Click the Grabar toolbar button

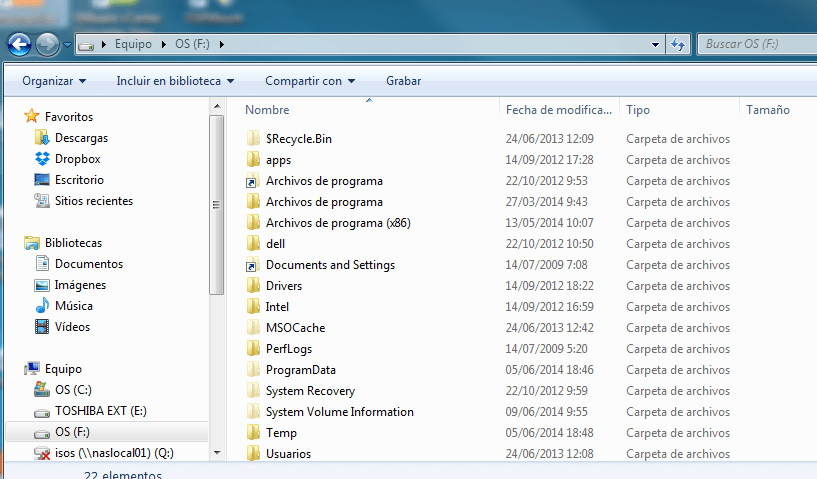pos(403,81)
